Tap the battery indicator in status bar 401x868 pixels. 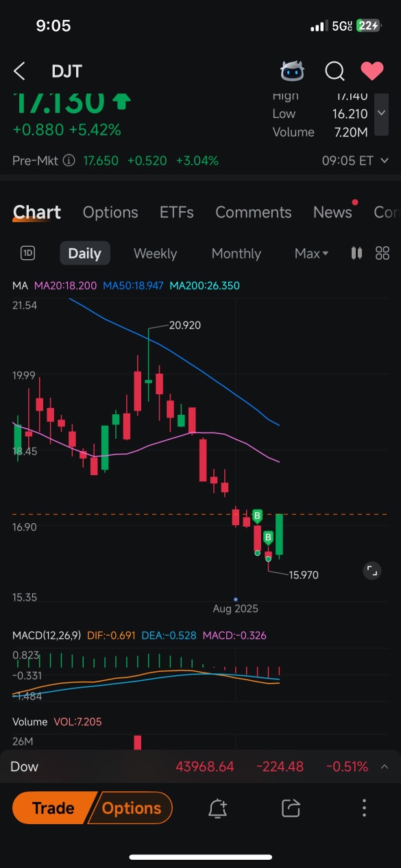click(x=368, y=25)
